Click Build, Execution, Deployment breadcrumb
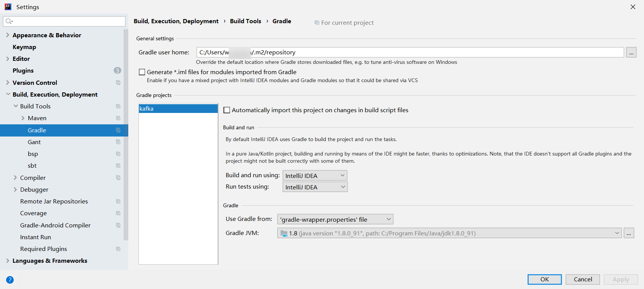 [x=176, y=21]
